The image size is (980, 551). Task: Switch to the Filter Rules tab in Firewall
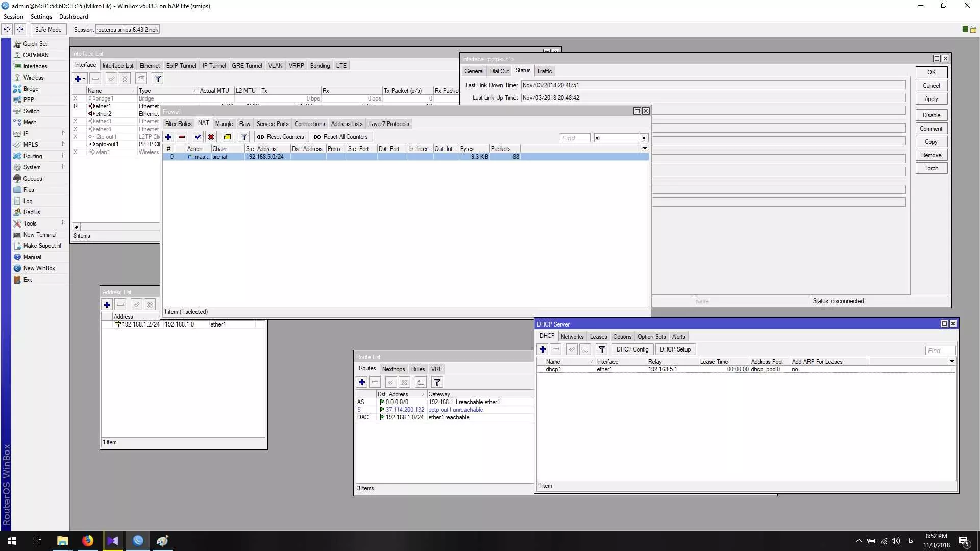tap(178, 124)
